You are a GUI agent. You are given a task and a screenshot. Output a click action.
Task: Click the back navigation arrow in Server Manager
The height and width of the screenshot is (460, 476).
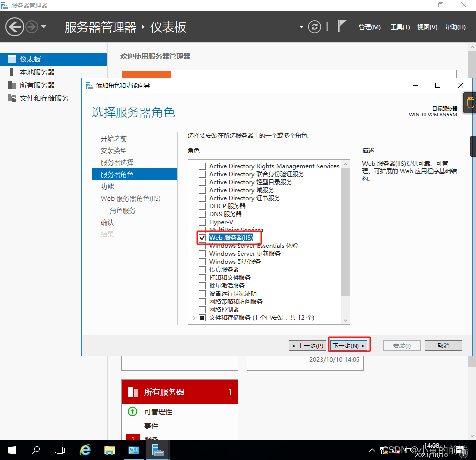tap(14, 26)
